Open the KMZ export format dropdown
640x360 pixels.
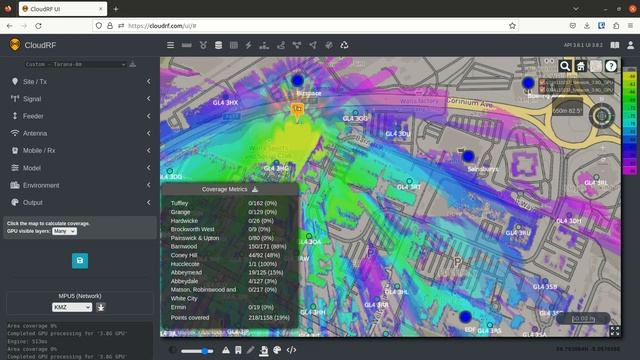[72, 307]
